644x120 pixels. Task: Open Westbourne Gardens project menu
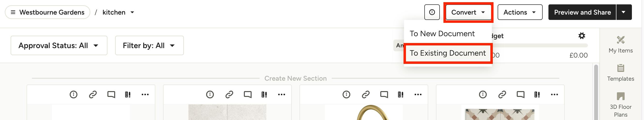[x=47, y=12]
